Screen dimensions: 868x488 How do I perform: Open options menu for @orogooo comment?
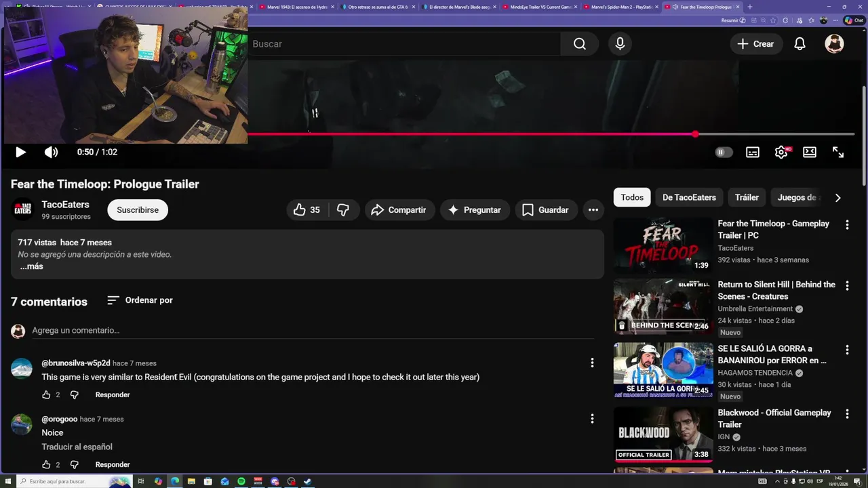point(592,419)
